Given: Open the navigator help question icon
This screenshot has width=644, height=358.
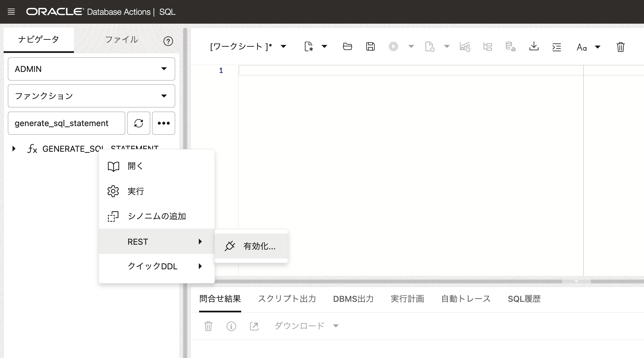Looking at the screenshot, I should point(168,41).
